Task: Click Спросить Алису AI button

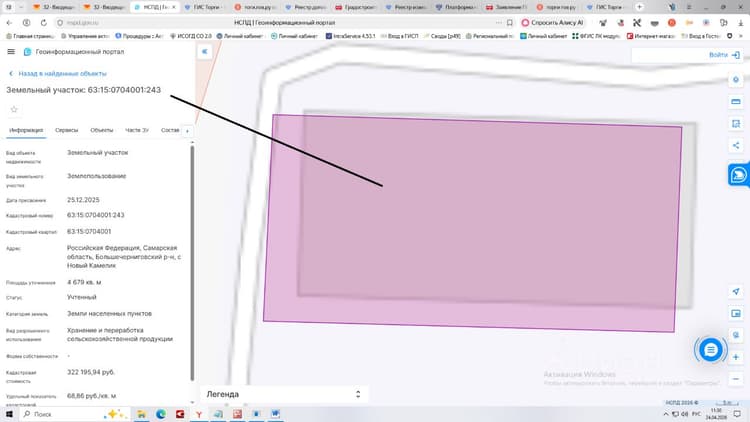Action: [x=553, y=22]
